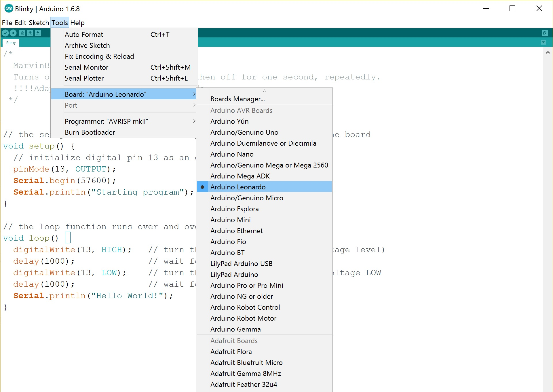Viewport: 553px width, 392px height.
Task: Close the Tools menu
Action: (x=60, y=23)
